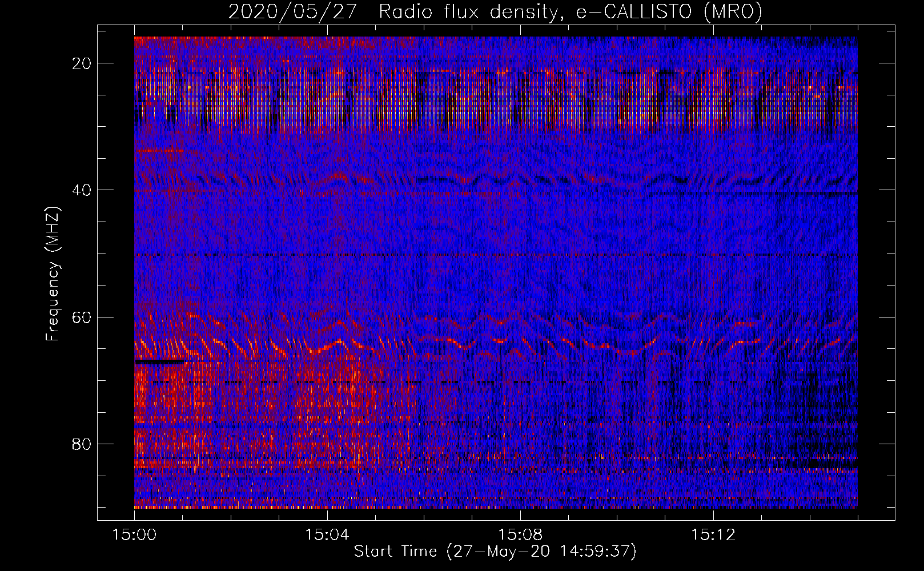Select the 'Frequency (MHZ)' axis label
The width and height of the screenshot is (924, 571).
(x=53, y=274)
